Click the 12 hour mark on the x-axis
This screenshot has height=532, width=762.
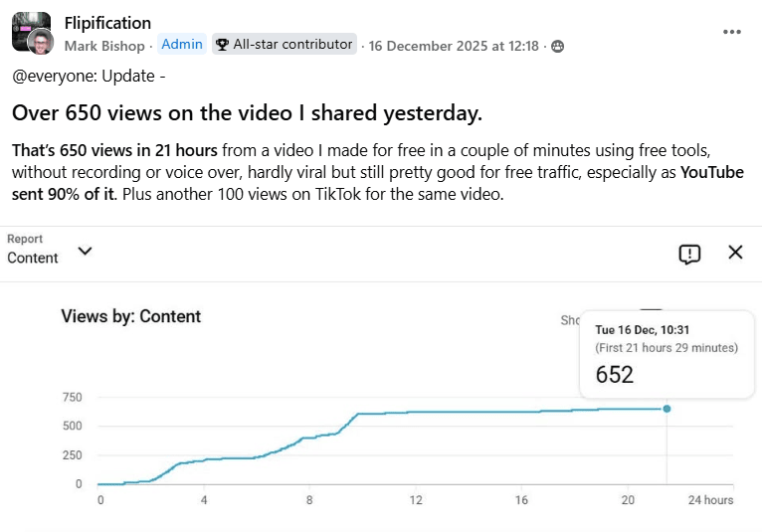tap(416, 499)
